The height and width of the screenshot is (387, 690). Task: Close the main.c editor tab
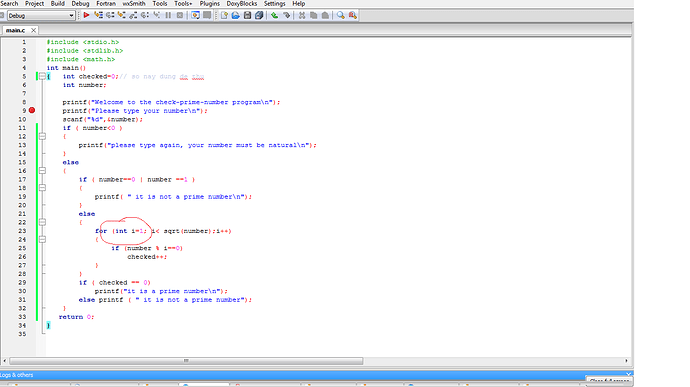33,30
